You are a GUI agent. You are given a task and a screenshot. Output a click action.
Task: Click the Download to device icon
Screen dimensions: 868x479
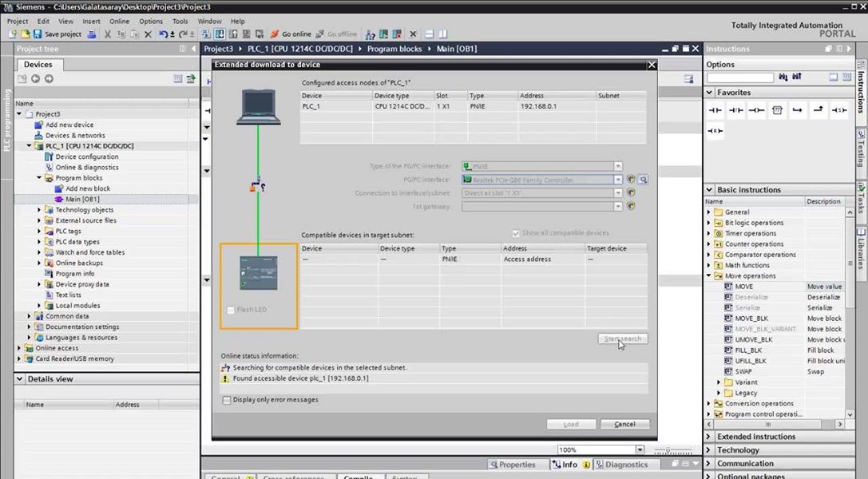[220, 34]
